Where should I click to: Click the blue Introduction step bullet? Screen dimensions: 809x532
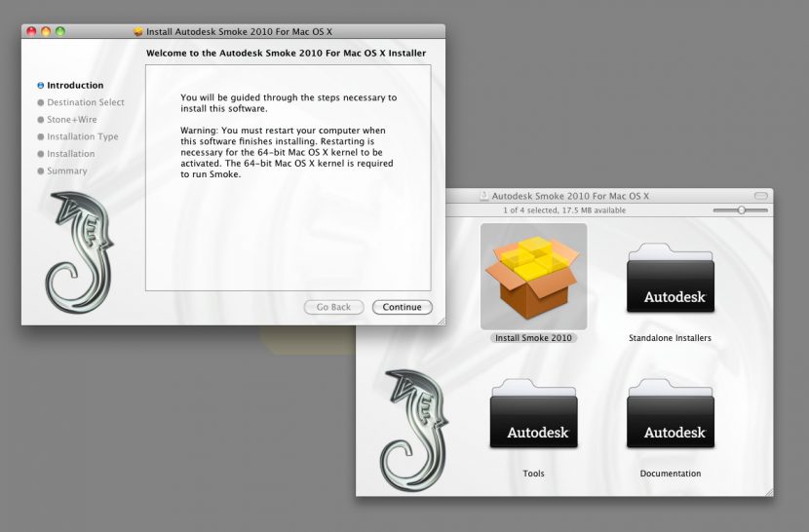click(41, 86)
